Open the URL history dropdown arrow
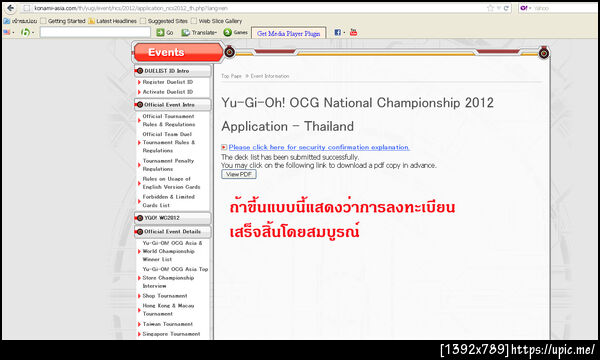The height and width of the screenshot is (360, 600). click(x=499, y=8)
